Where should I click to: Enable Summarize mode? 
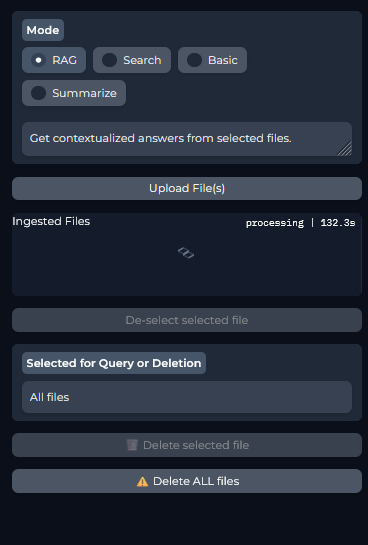[74, 93]
